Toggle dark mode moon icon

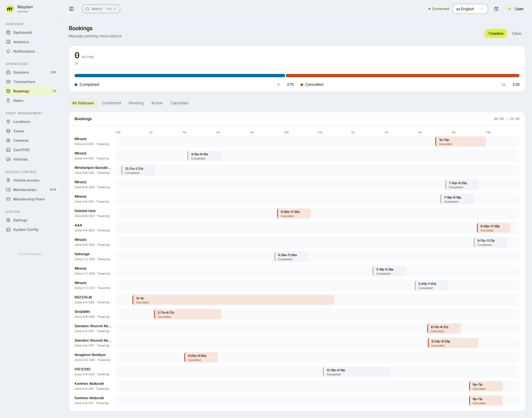[496, 9]
